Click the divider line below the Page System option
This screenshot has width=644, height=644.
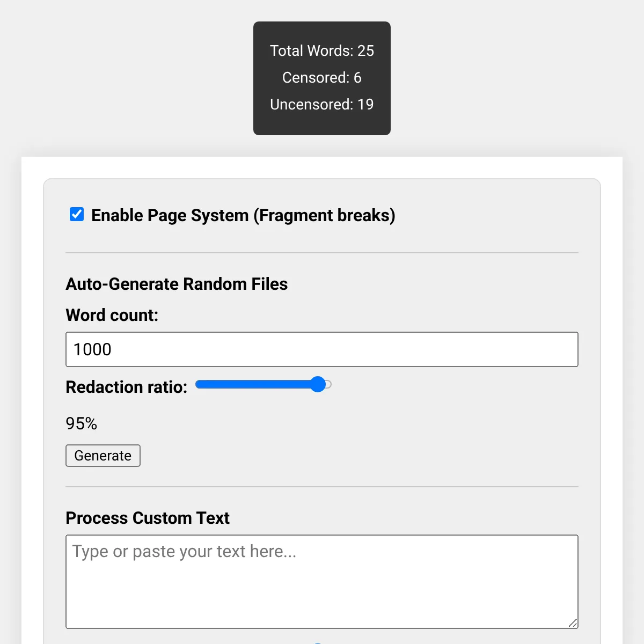point(321,253)
